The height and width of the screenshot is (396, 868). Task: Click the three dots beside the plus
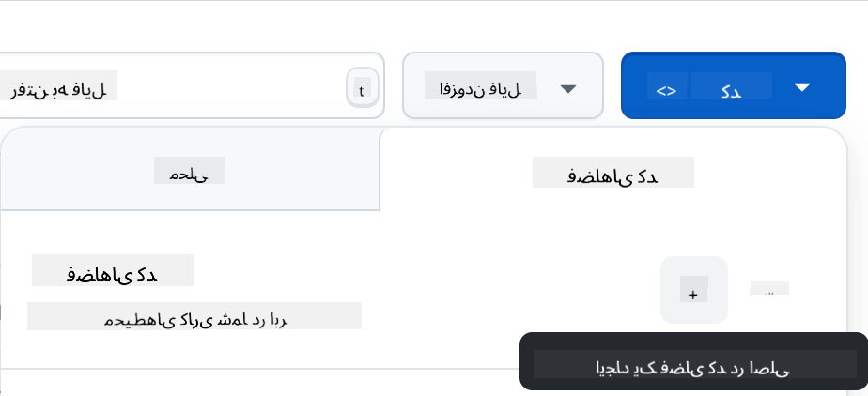coord(769,290)
